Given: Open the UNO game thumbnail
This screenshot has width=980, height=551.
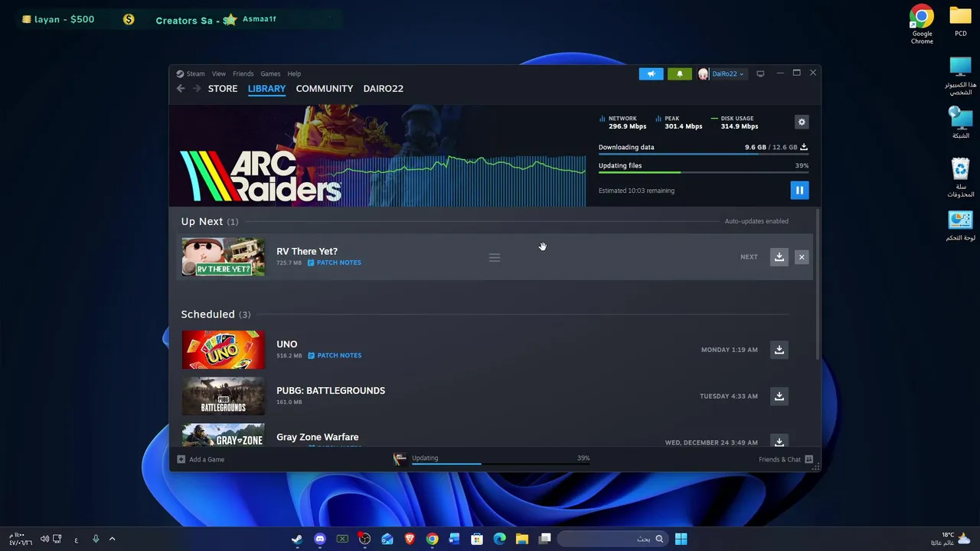Looking at the screenshot, I should (223, 350).
